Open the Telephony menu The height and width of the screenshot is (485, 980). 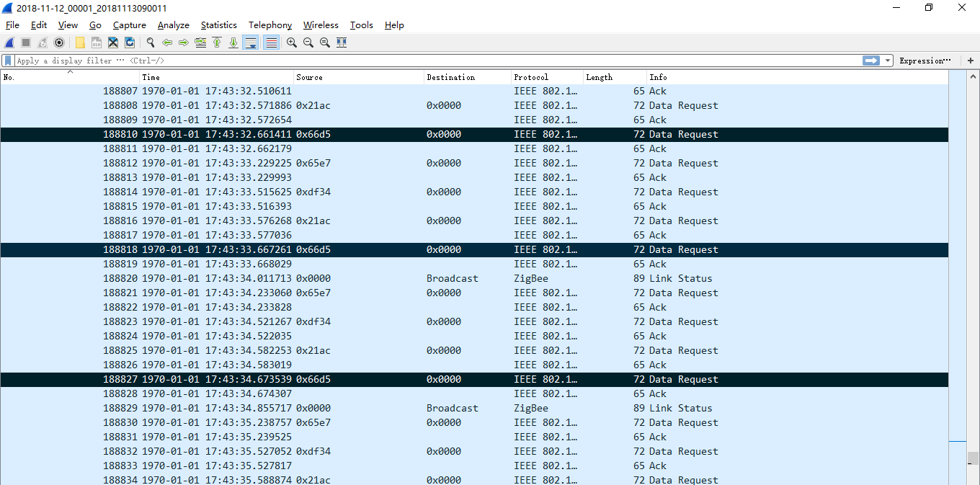tap(270, 25)
